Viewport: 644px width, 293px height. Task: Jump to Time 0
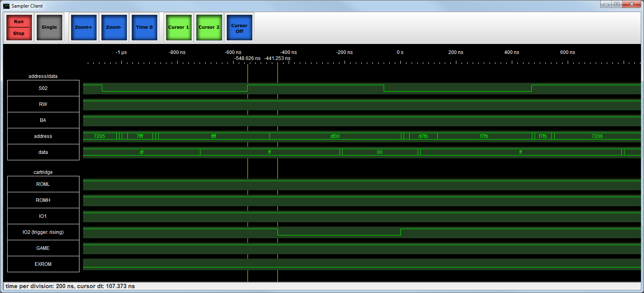pyautogui.click(x=144, y=27)
